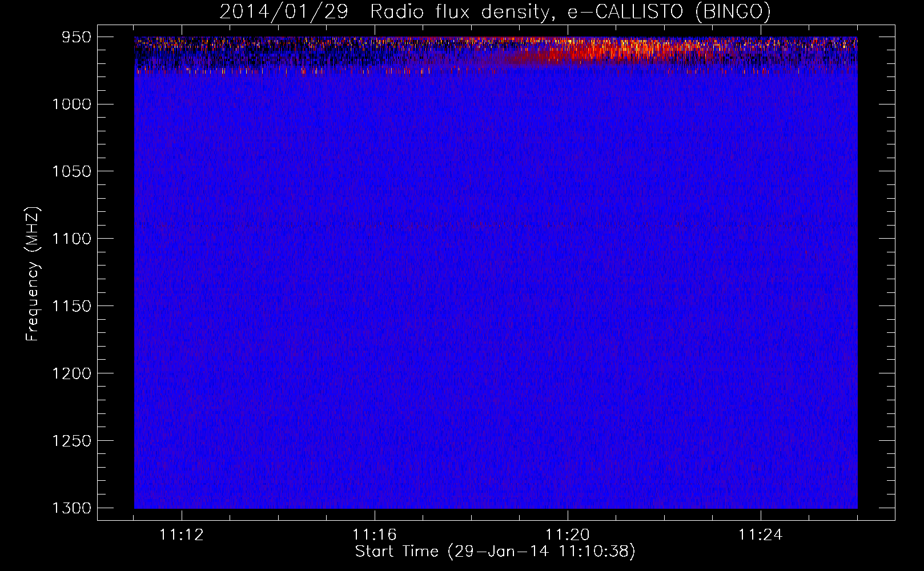Click the 1250 frequency tick label

pos(71,441)
